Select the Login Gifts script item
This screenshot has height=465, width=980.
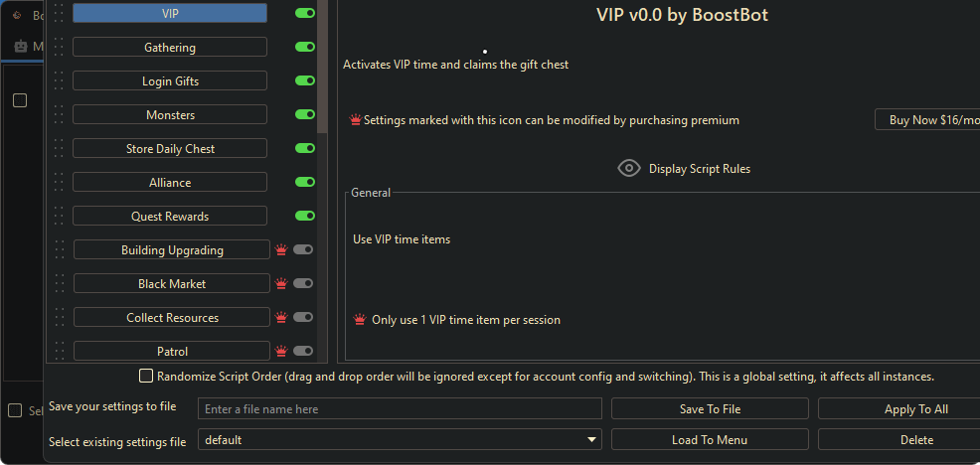click(170, 80)
